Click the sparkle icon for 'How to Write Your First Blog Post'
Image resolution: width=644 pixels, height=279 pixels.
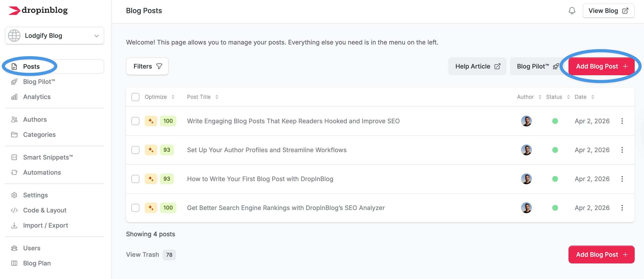[x=151, y=179]
